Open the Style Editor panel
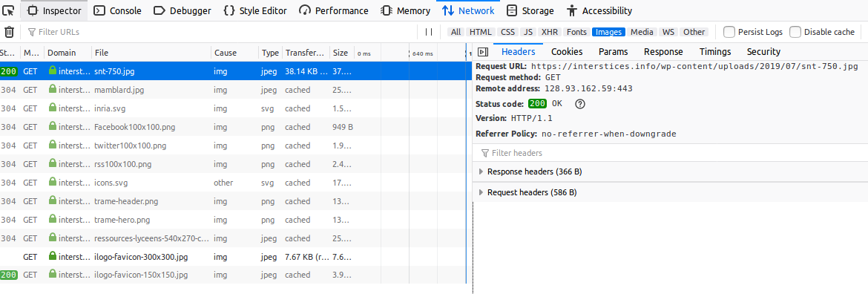Screen dimensions: 868x294 point(255,10)
